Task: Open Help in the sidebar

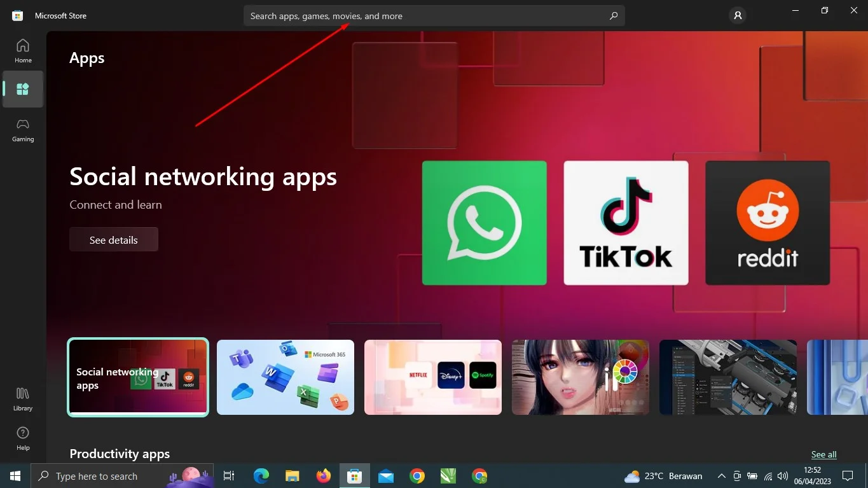Action: (x=23, y=438)
